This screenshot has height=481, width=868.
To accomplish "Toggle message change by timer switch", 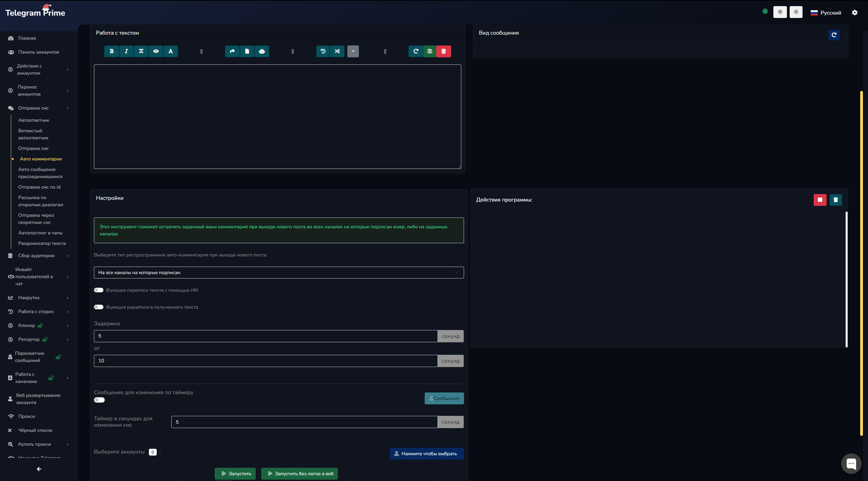I will tap(99, 400).
